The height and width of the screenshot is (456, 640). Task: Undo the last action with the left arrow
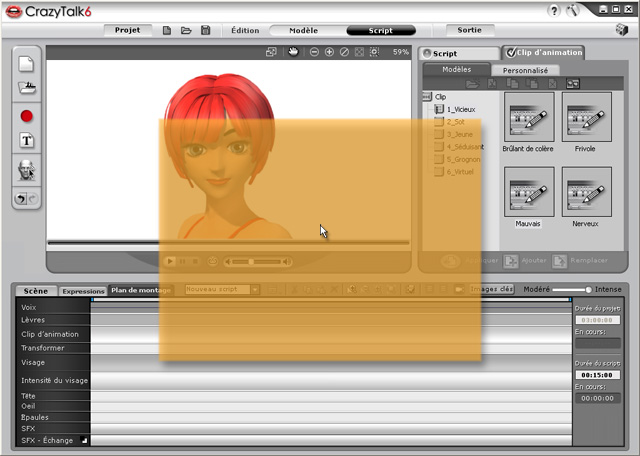pyautogui.click(x=20, y=199)
